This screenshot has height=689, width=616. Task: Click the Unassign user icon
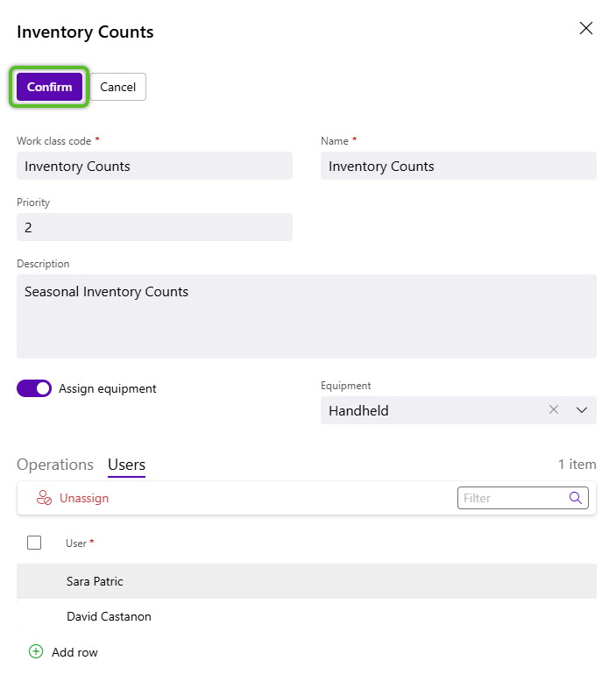44,498
